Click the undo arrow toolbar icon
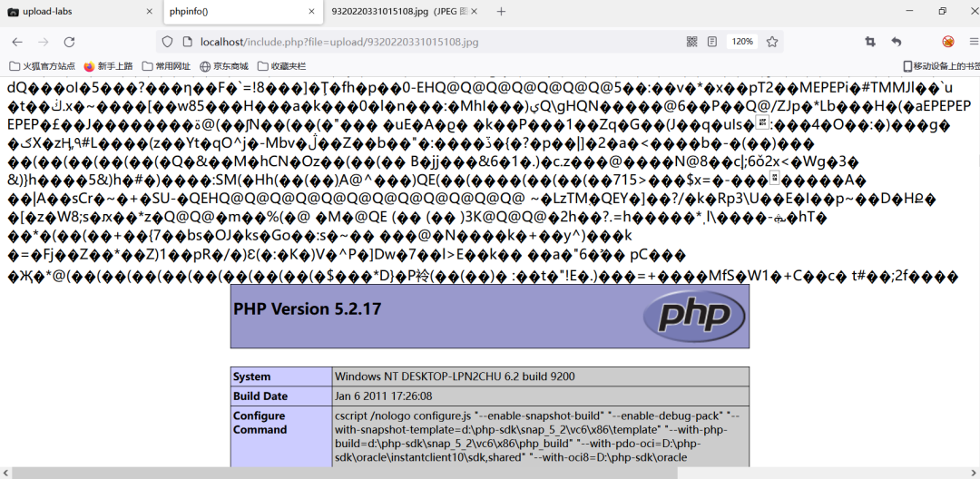This screenshot has height=479, width=980. 897,42
